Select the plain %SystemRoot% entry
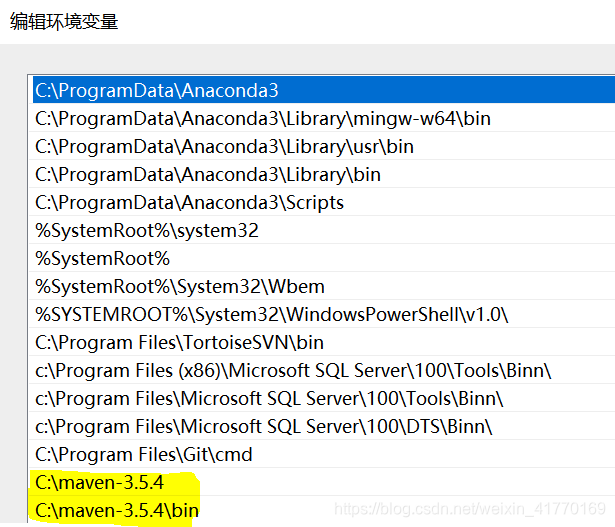This screenshot has width=615, height=527. pyautogui.click(x=324, y=258)
